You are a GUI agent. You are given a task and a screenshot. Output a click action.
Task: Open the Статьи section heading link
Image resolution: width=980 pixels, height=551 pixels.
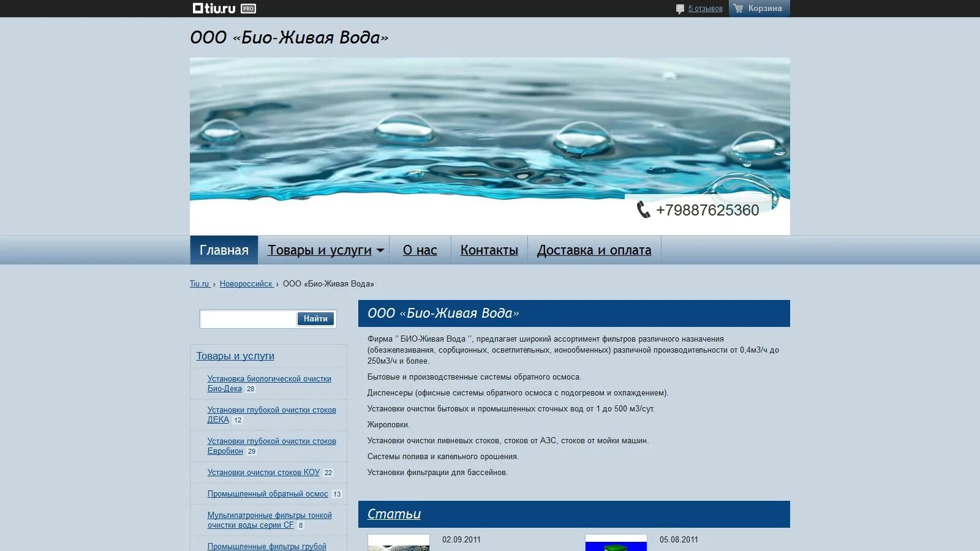(394, 514)
